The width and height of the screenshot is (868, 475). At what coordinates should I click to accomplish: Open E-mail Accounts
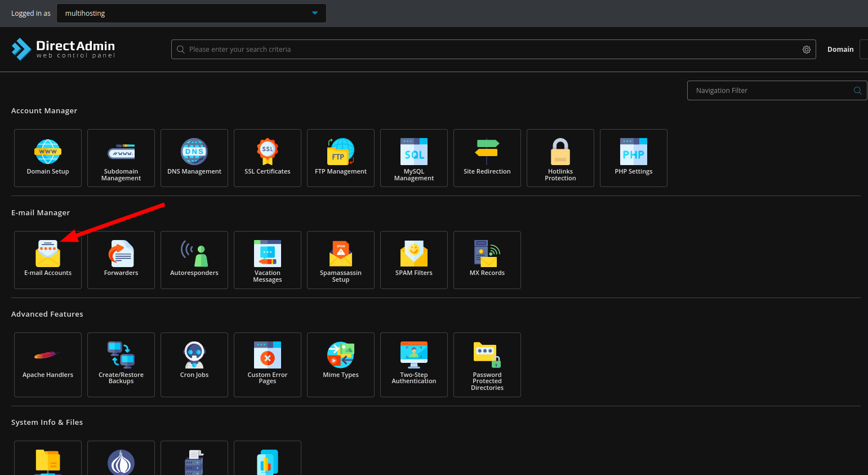click(x=48, y=260)
